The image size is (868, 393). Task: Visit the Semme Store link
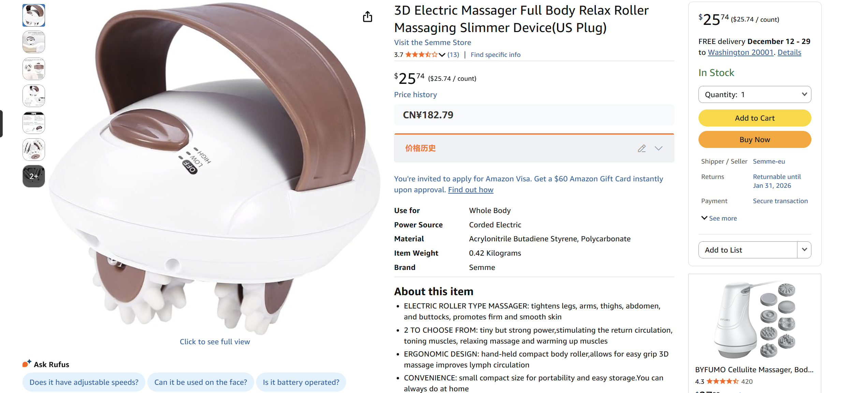(x=432, y=42)
